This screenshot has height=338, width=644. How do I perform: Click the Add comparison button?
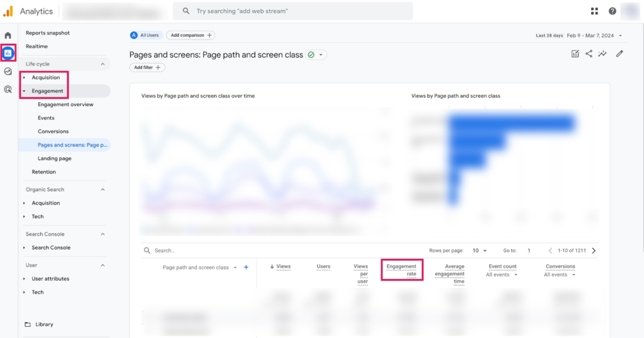[x=191, y=35]
